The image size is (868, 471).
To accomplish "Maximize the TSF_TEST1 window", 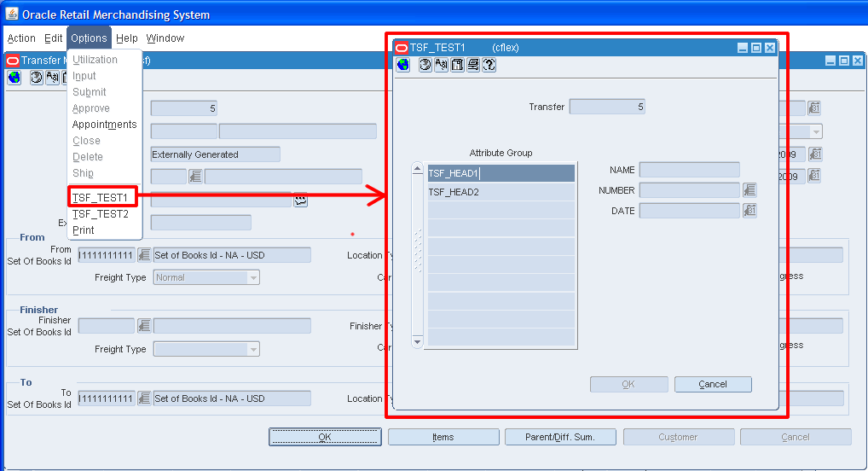I will click(756, 48).
